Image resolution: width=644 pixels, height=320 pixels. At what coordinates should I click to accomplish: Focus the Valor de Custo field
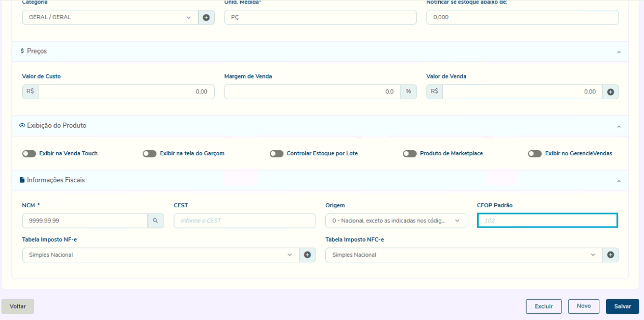click(x=125, y=92)
